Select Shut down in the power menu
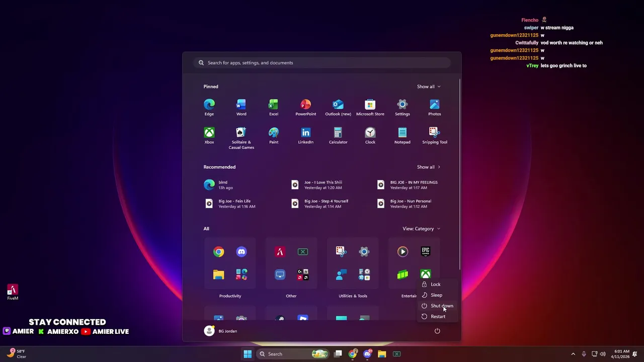 click(x=437, y=306)
